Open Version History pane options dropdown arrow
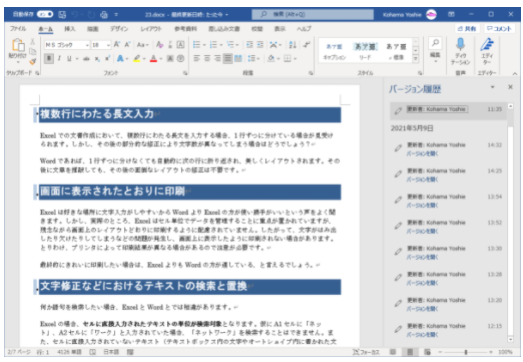Screen dimensions: 523x362 point(493,87)
